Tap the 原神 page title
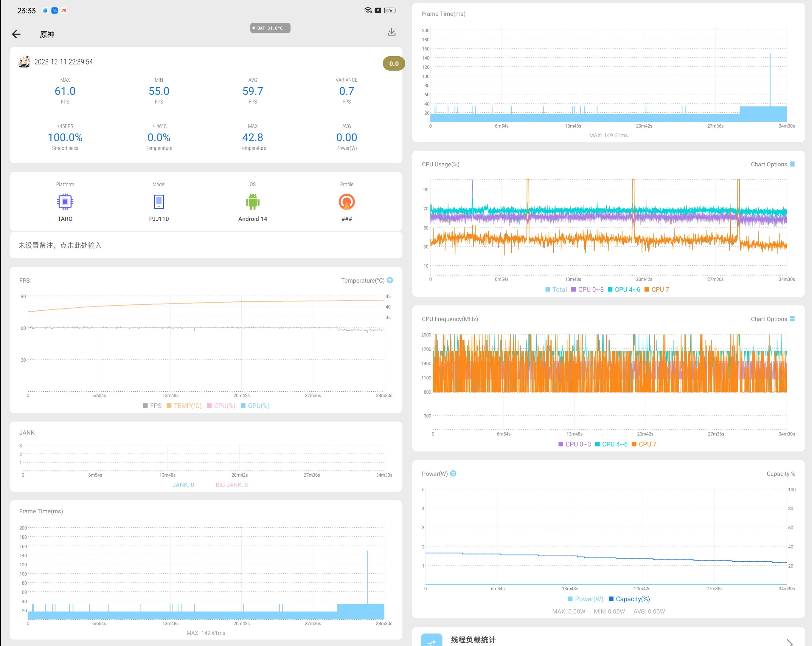Viewport: 812px width, 646px height. pos(47,34)
